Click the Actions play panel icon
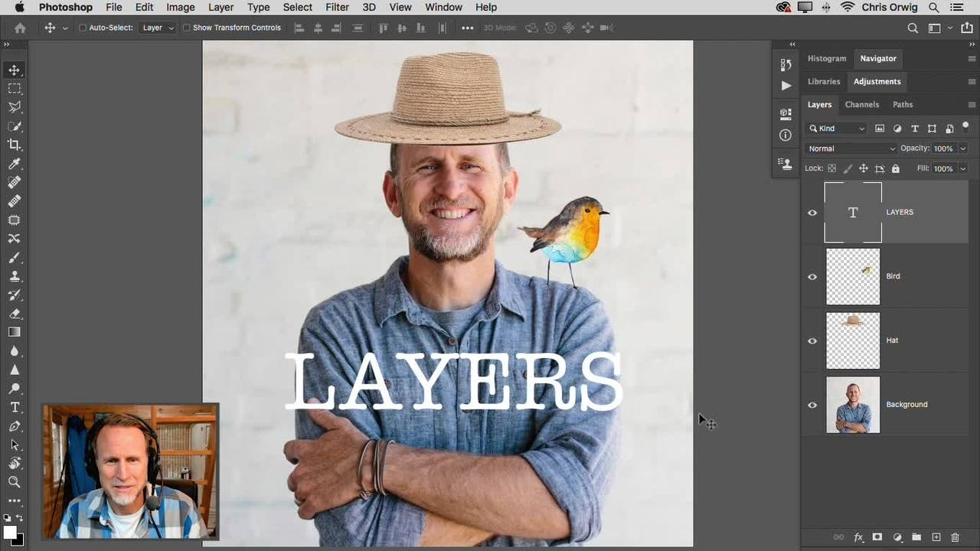 point(786,86)
